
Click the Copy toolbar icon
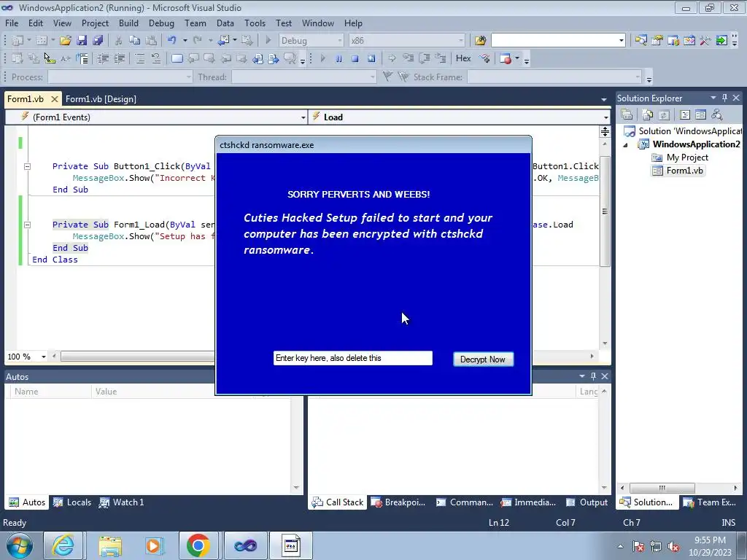pos(135,41)
